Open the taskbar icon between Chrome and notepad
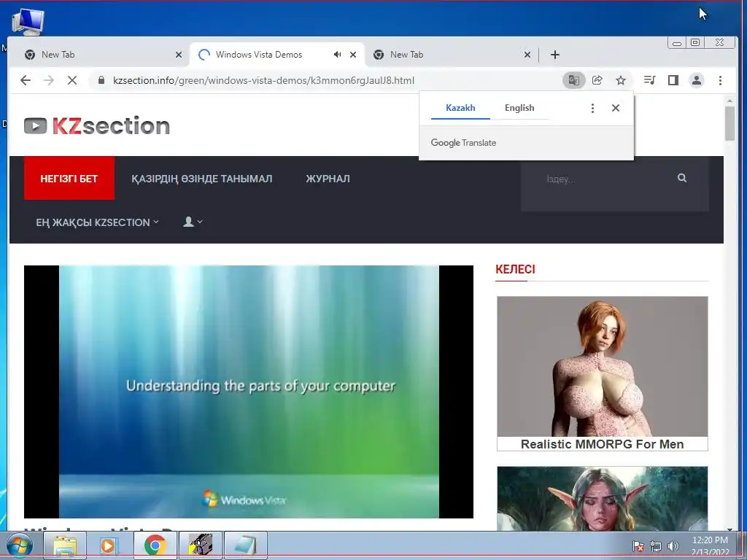This screenshot has width=747, height=560. (200, 545)
